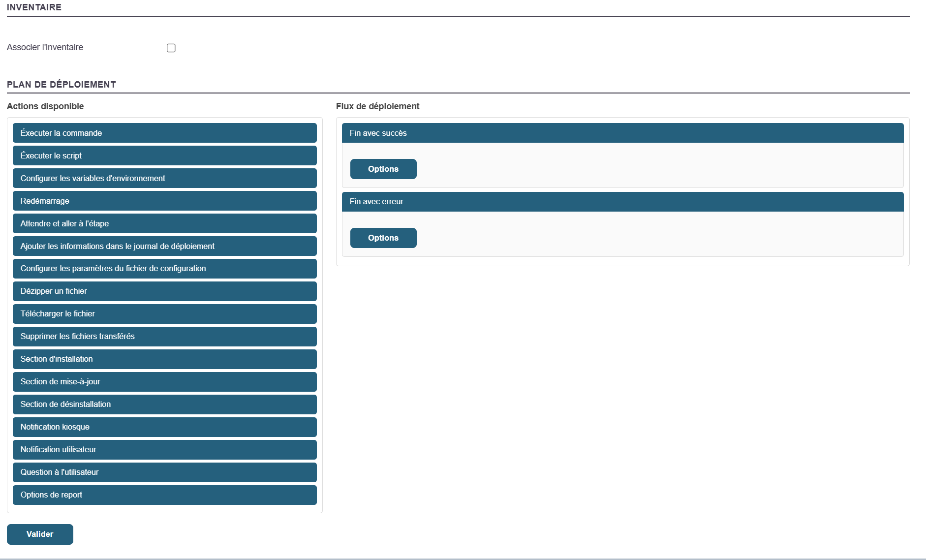The height and width of the screenshot is (560, 926).
Task: Expand the Fin avec erreur header
Action: [x=622, y=202]
